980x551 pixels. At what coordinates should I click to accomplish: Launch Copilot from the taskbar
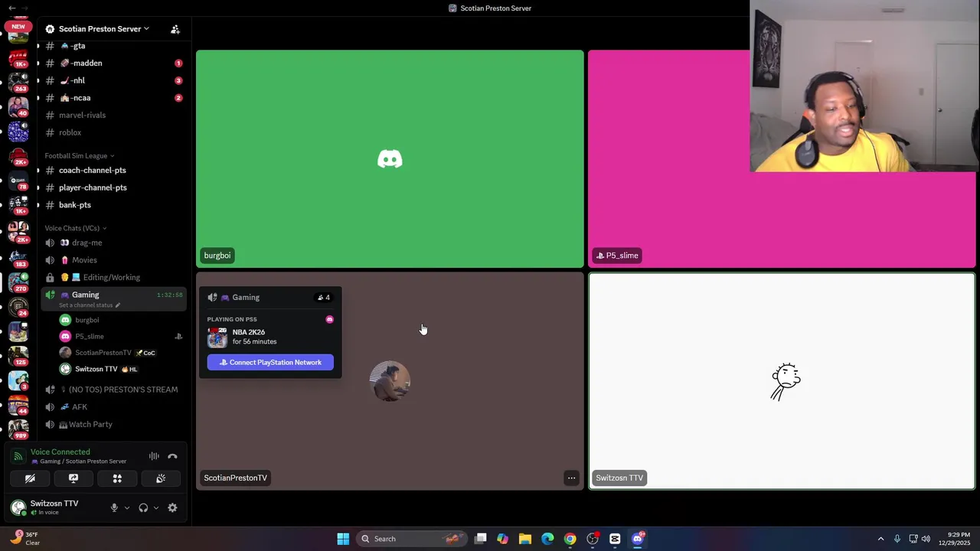coord(503,539)
